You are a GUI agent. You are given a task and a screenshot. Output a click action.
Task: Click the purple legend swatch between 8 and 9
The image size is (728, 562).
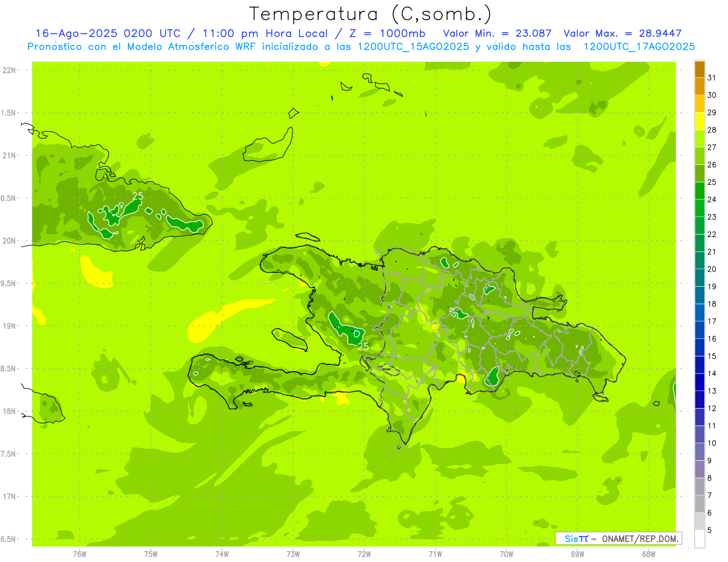pos(699,469)
